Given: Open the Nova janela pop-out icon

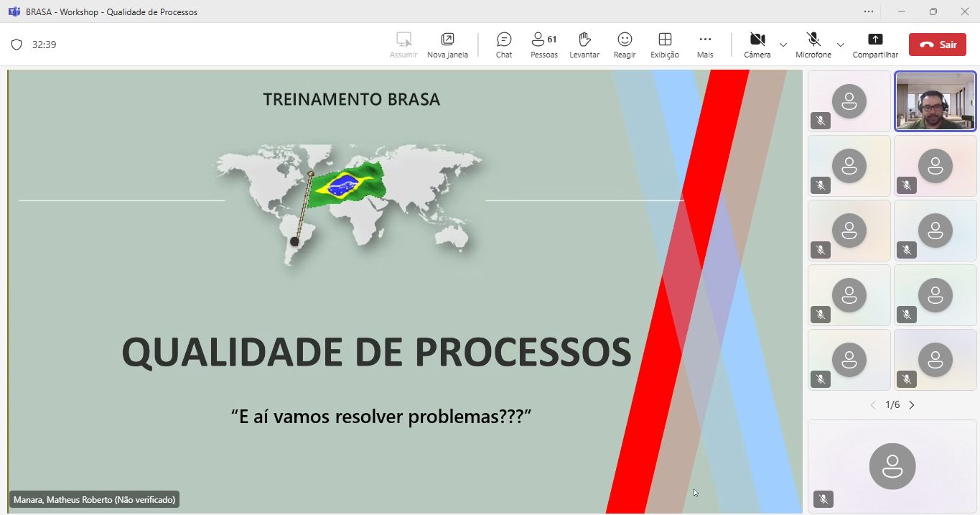Looking at the screenshot, I should click(x=447, y=45).
